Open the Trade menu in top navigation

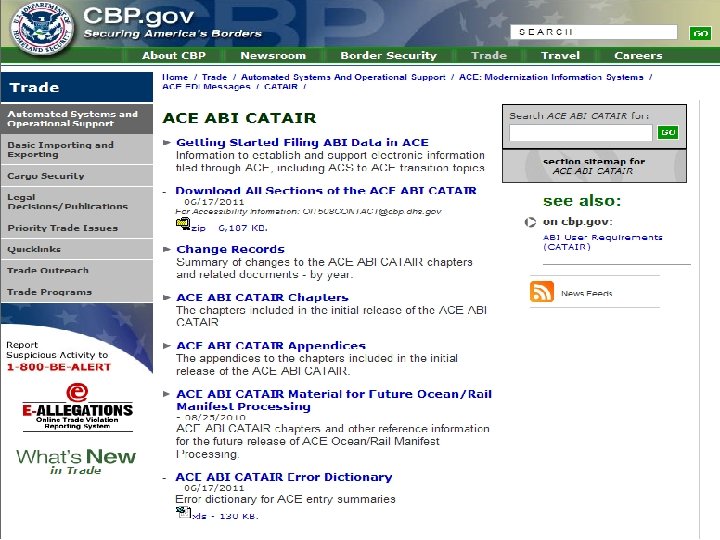[x=489, y=56]
